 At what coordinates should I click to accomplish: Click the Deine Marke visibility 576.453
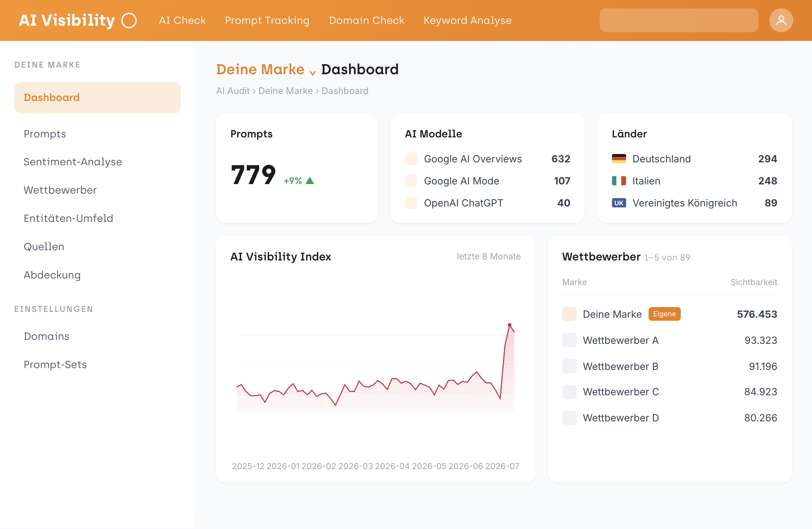757,314
